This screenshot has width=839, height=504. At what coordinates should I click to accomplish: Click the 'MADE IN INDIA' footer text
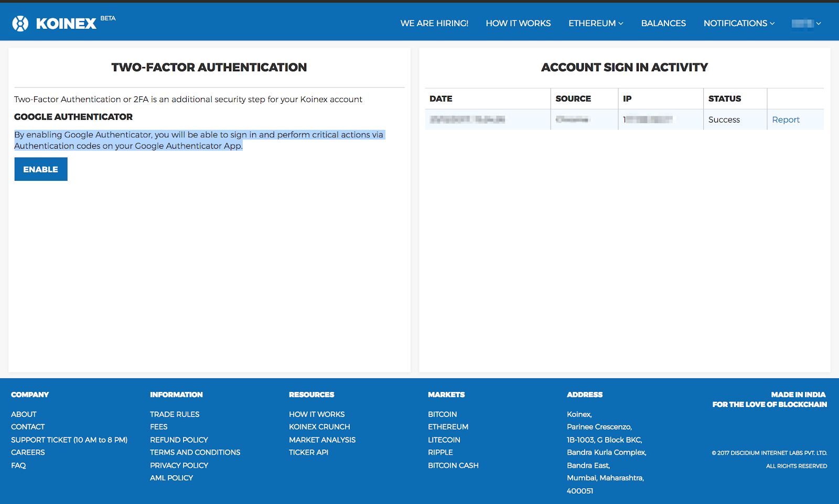798,395
